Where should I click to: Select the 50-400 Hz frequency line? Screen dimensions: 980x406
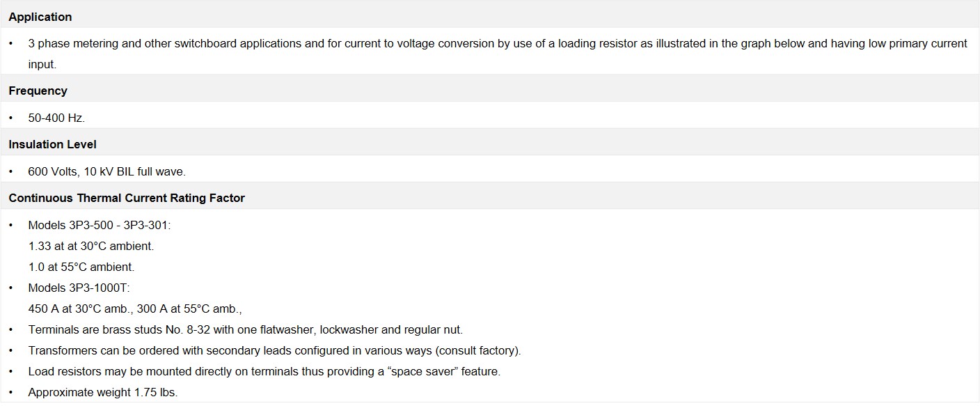[x=56, y=118]
